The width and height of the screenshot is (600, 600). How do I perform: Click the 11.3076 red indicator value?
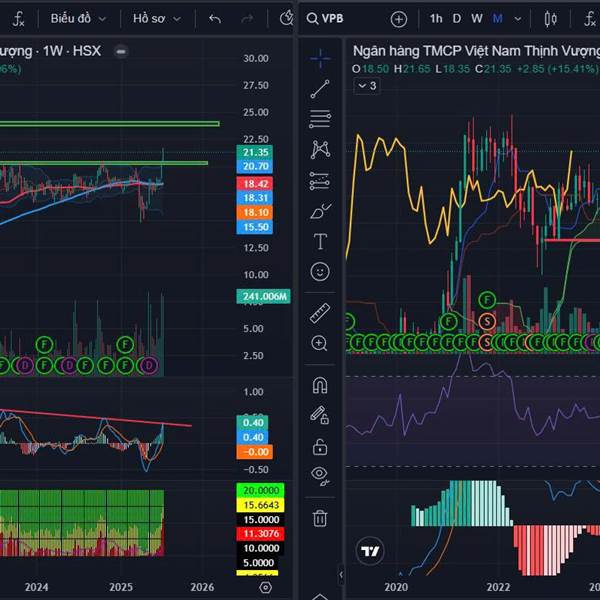[x=261, y=533]
